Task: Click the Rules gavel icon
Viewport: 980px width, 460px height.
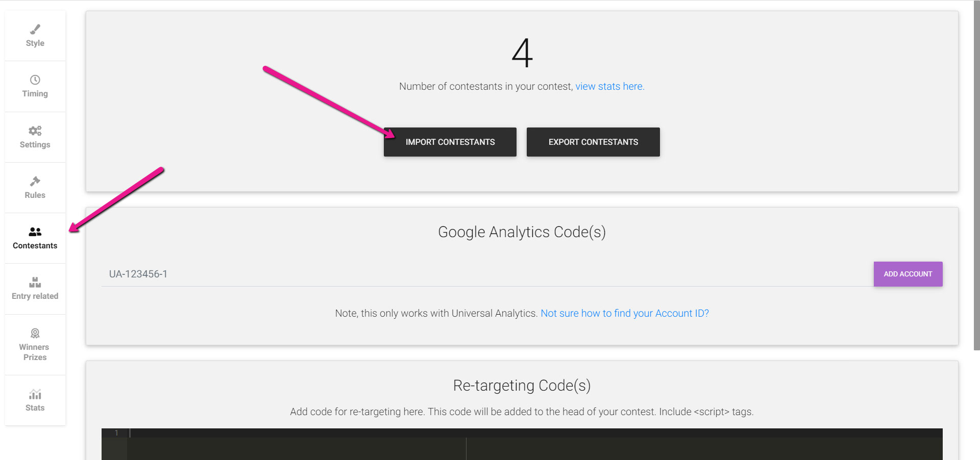Action: click(35, 181)
